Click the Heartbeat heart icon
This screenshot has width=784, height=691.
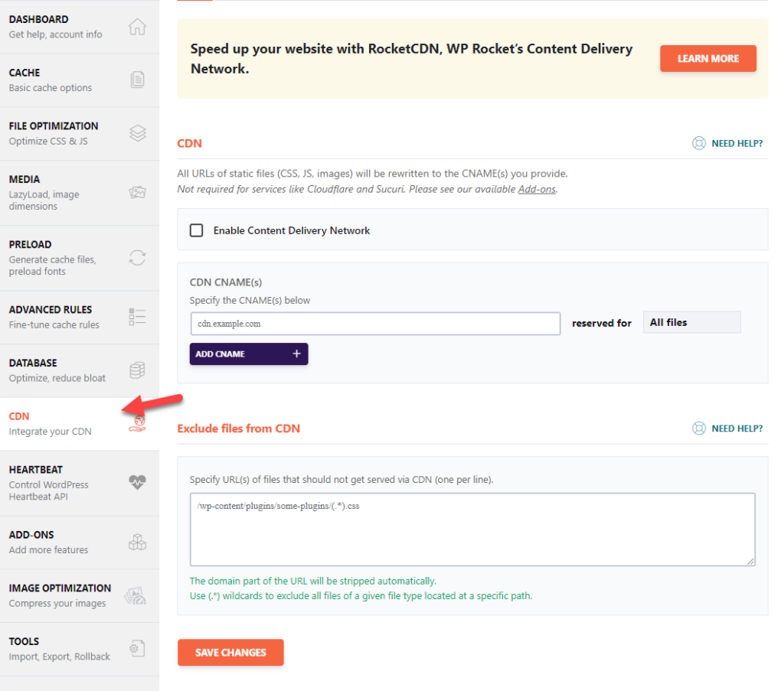(x=138, y=482)
